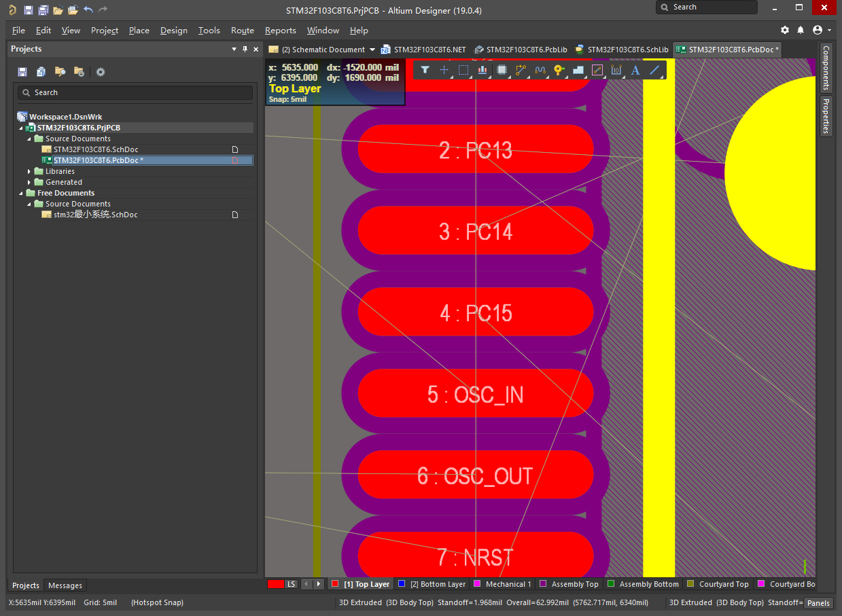
Task: Select the Courtyard Top layer tab
Action: tap(718, 584)
